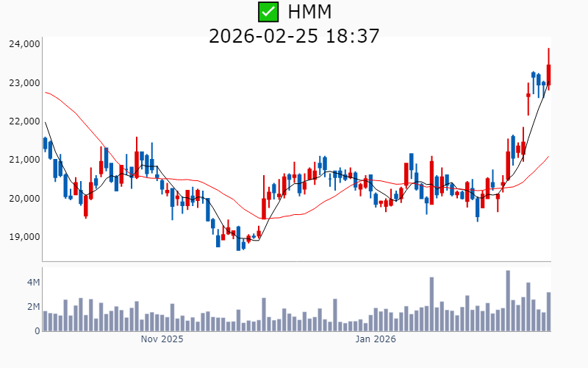Click the 4M volume axis label

[x=34, y=283]
